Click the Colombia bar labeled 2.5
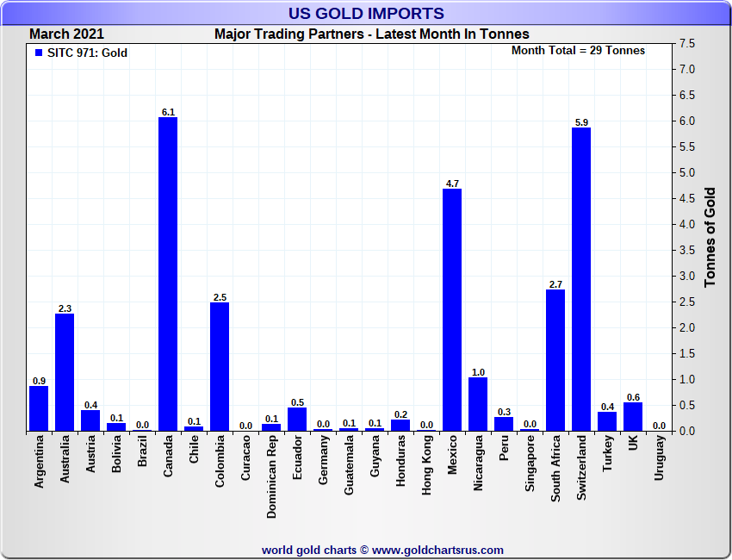 (x=220, y=367)
